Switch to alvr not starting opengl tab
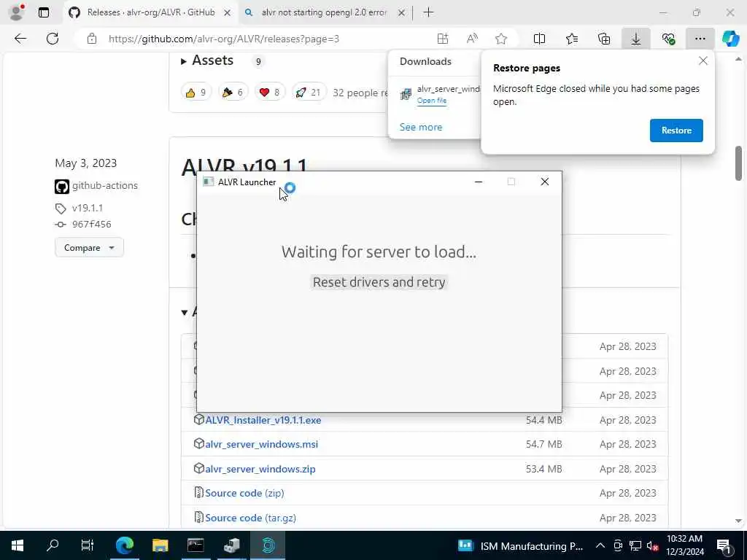 tap(324, 12)
